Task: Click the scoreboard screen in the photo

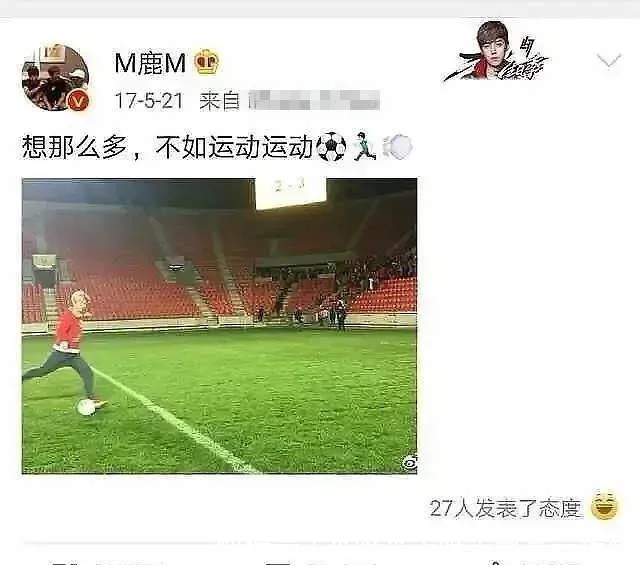Action: click(x=291, y=193)
